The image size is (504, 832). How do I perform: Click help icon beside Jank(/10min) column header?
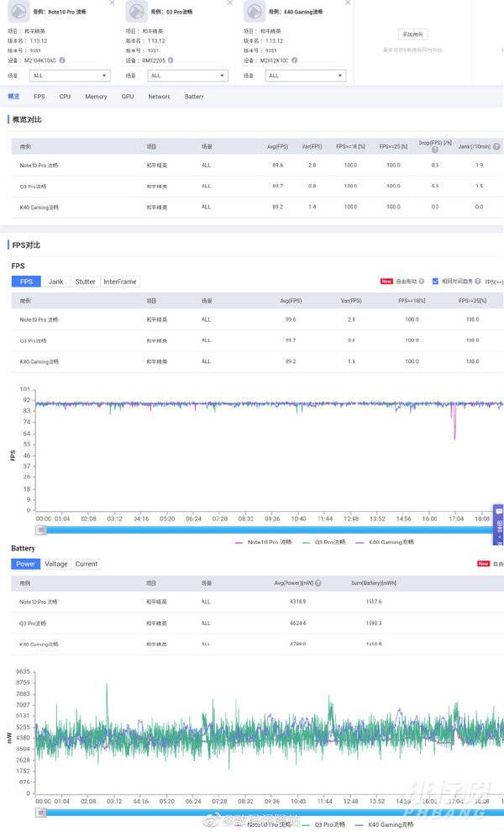click(496, 146)
